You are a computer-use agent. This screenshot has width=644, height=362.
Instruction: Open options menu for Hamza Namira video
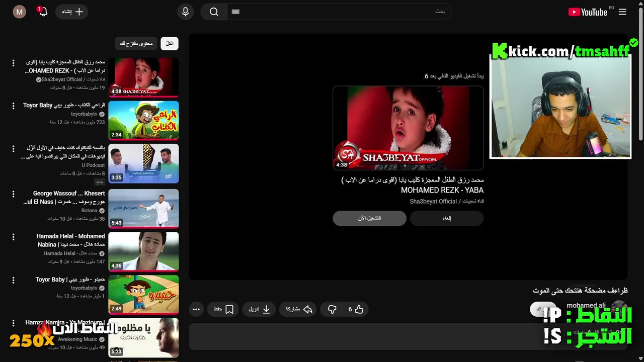tap(14, 323)
